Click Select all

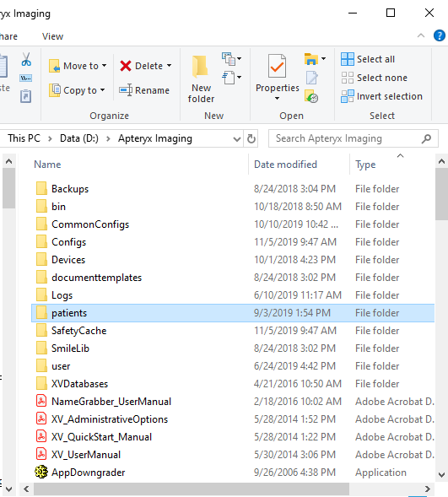(368, 59)
